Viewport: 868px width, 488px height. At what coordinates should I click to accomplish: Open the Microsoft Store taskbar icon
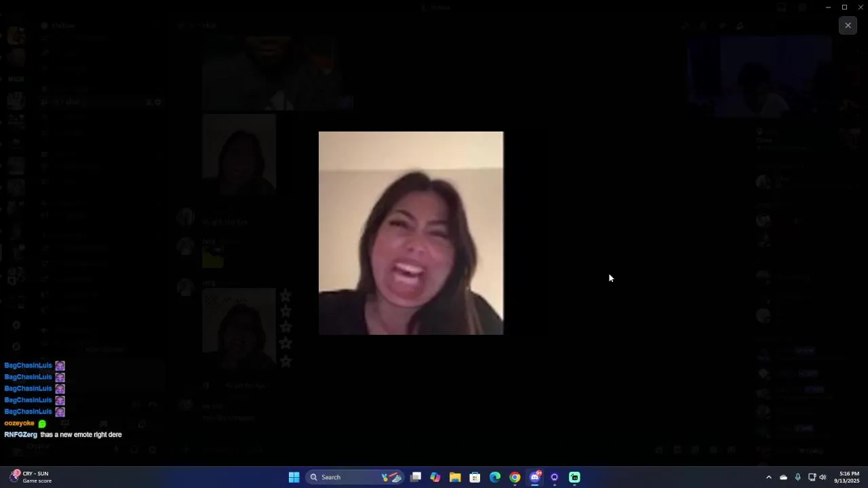(475, 477)
